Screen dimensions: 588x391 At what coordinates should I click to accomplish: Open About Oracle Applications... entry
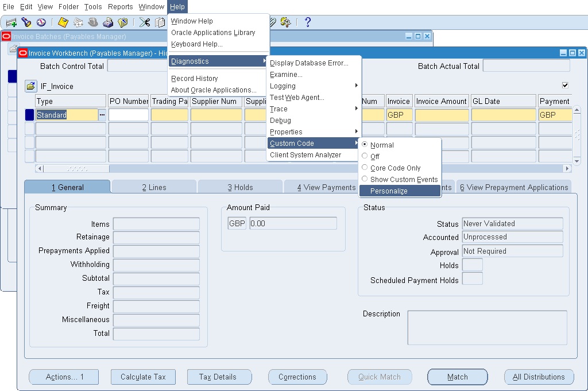pyautogui.click(x=218, y=90)
